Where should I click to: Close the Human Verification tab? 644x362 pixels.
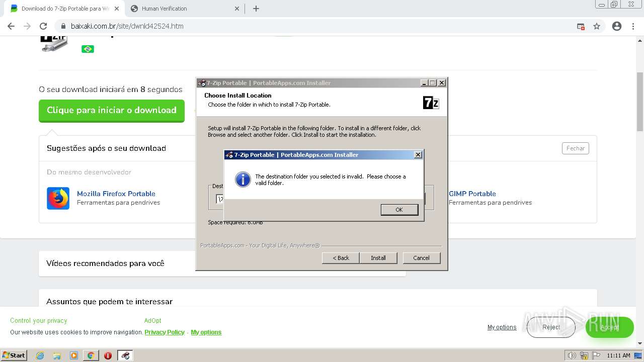[x=237, y=9]
